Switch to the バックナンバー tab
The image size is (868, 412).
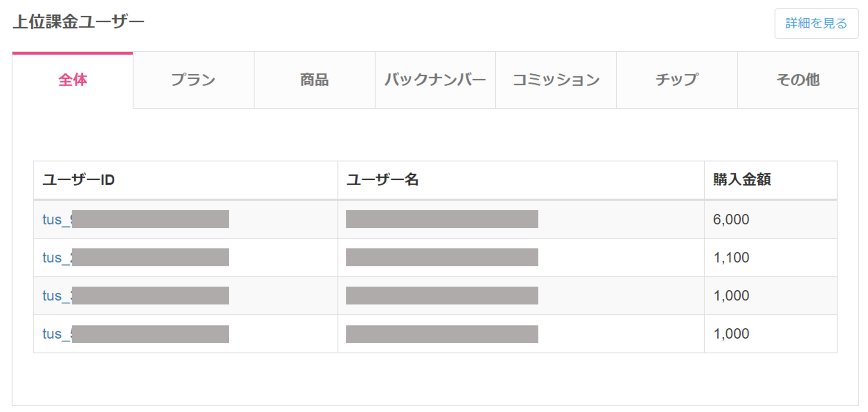pos(435,80)
